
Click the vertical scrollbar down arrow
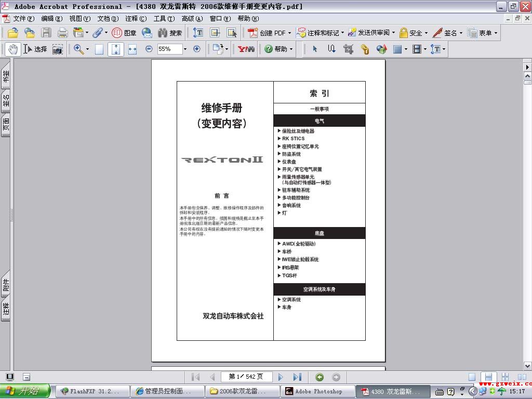[x=527, y=366]
